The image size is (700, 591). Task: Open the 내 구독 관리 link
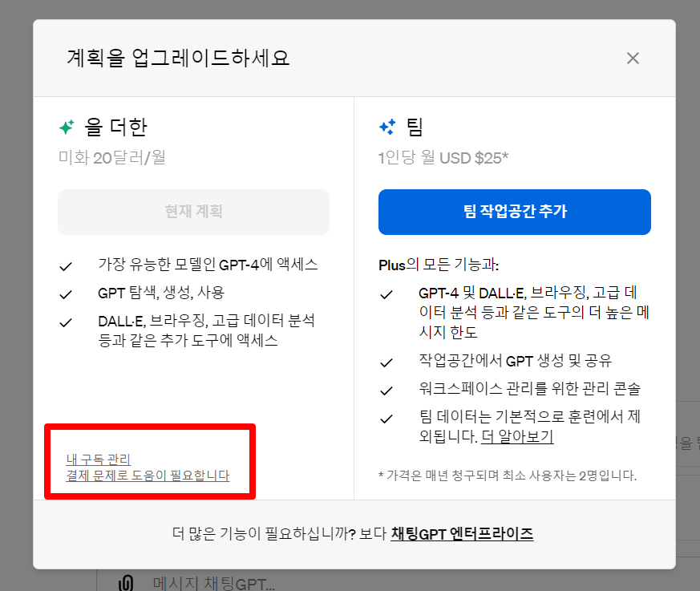tap(98, 459)
